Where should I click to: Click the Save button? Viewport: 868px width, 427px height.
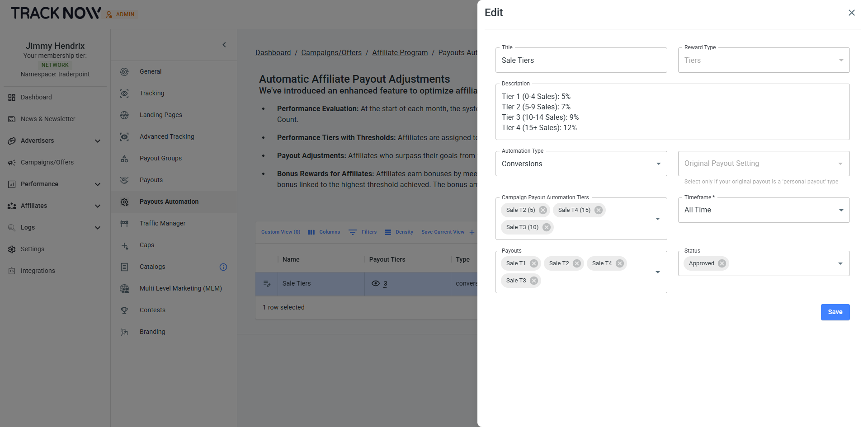[835, 312]
